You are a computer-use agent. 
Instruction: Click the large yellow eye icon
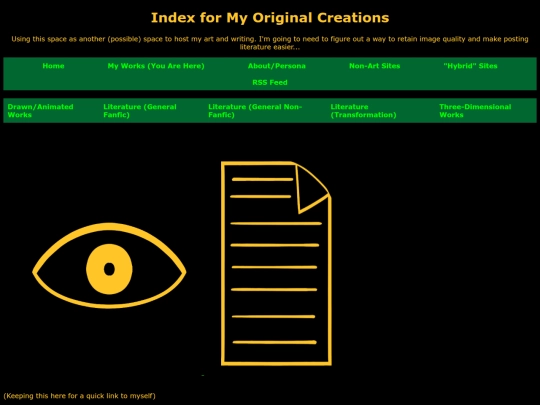(x=109, y=266)
